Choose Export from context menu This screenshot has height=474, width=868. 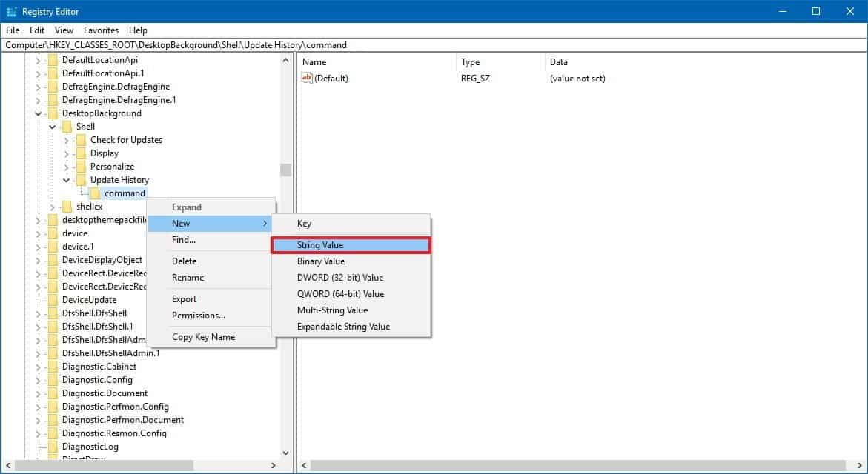click(211, 299)
